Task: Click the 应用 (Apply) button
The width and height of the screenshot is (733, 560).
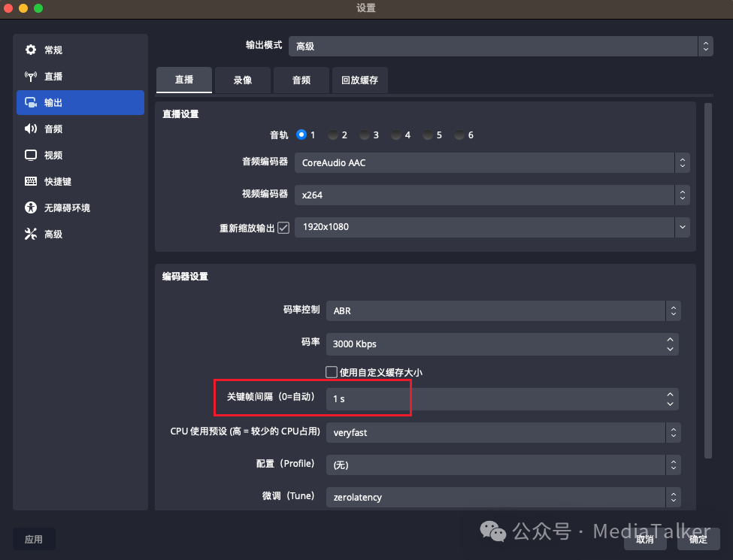Action: [34, 539]
